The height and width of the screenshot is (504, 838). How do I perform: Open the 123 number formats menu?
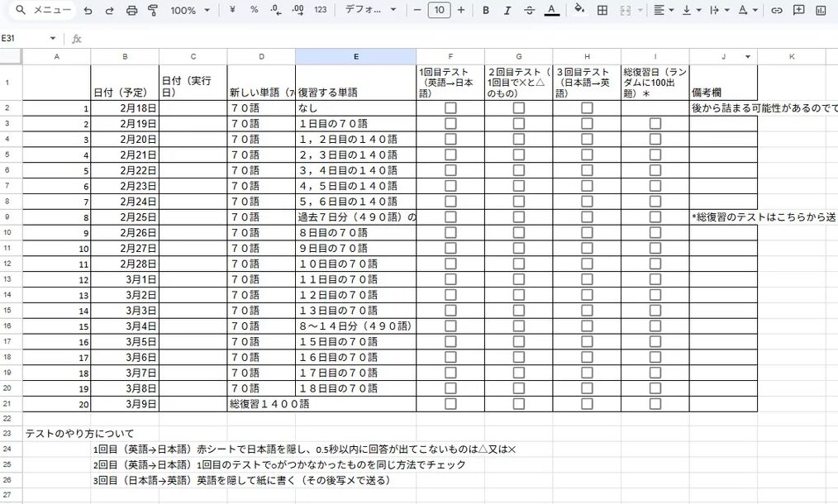pyautogui.click(x=320, y=10)
